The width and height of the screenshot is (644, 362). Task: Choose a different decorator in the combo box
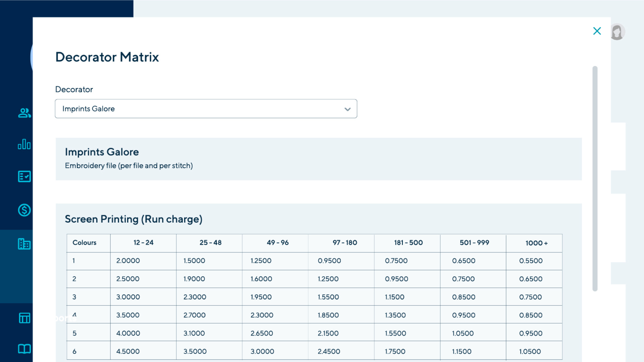click(206, 109)
